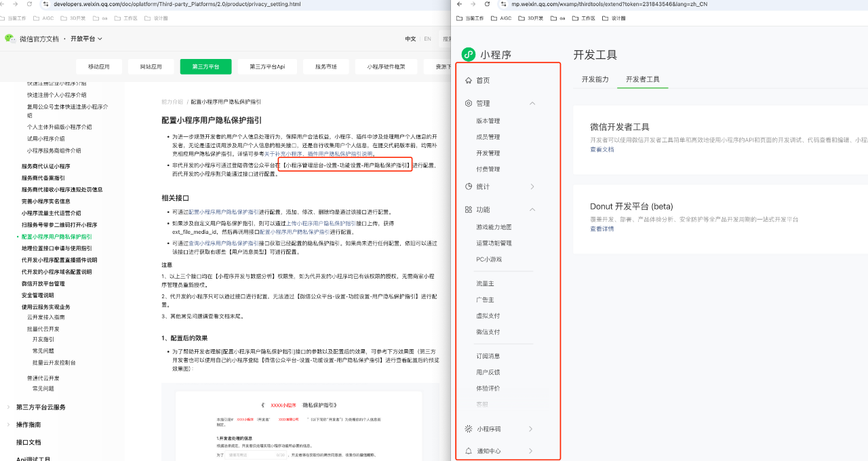Switch to the 开发者工具 tab

point(643,79)
